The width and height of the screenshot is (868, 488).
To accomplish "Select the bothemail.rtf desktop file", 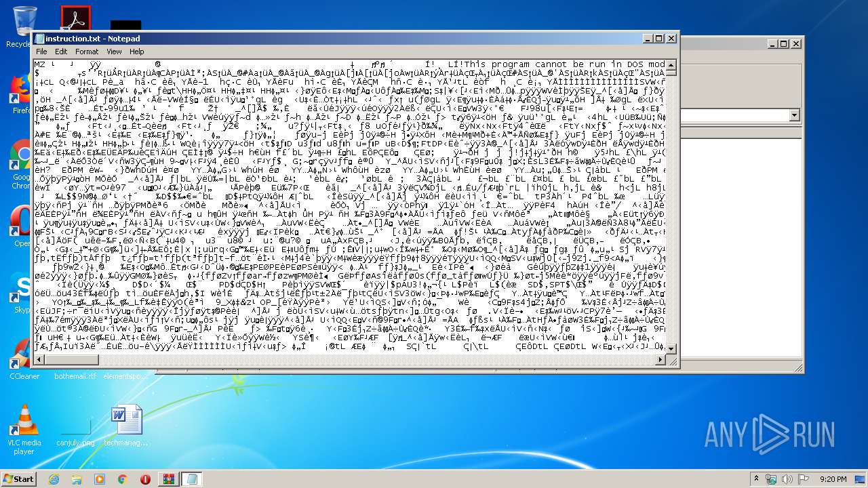I will [x=75, y=375].
